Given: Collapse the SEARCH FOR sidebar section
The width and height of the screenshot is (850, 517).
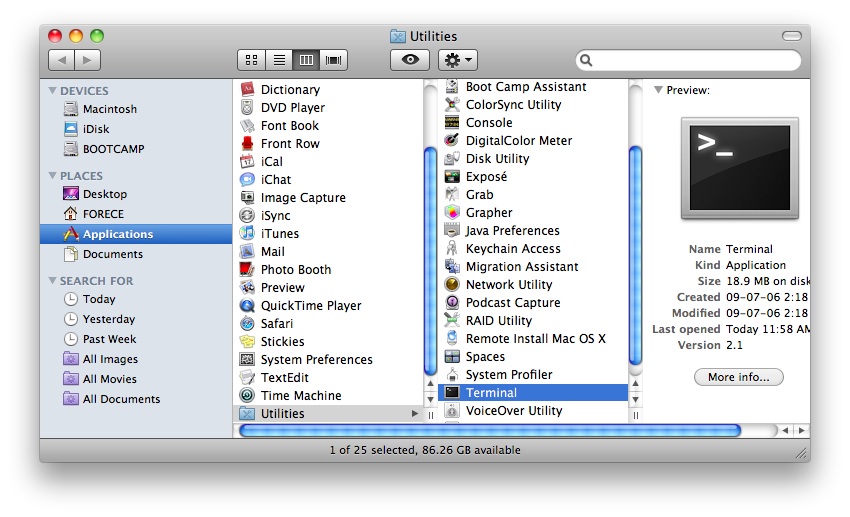Looking at the screenshot, I should [x=53, y=281].
